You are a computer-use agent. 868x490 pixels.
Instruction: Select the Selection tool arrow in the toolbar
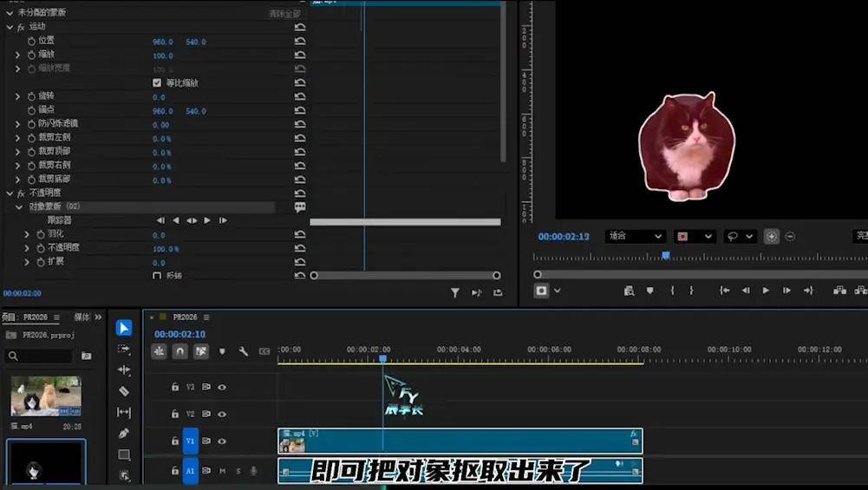coord(124,328)
